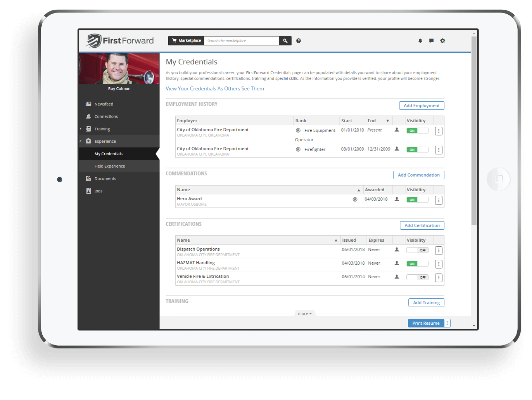Viewport: 532px width, 400px height.
Task: Open options menu for HAZMAT Handling row
Action: click(x=439, y=264)
